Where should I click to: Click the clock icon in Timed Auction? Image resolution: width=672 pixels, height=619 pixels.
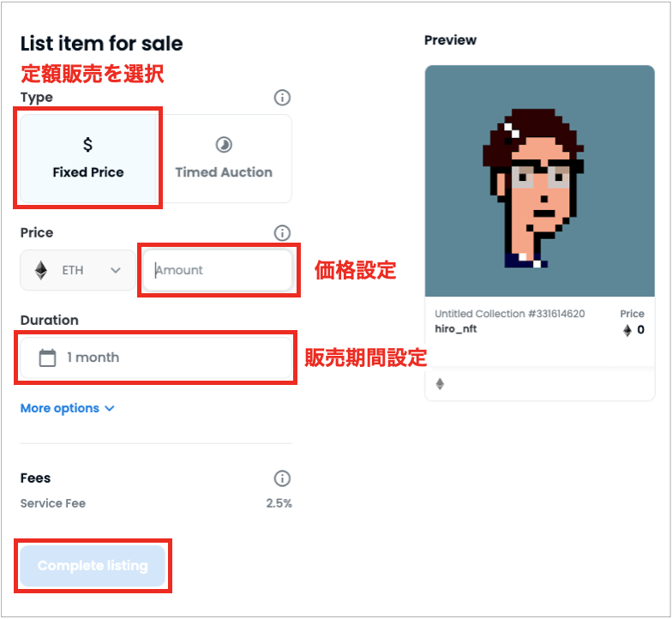click(224, 145)
